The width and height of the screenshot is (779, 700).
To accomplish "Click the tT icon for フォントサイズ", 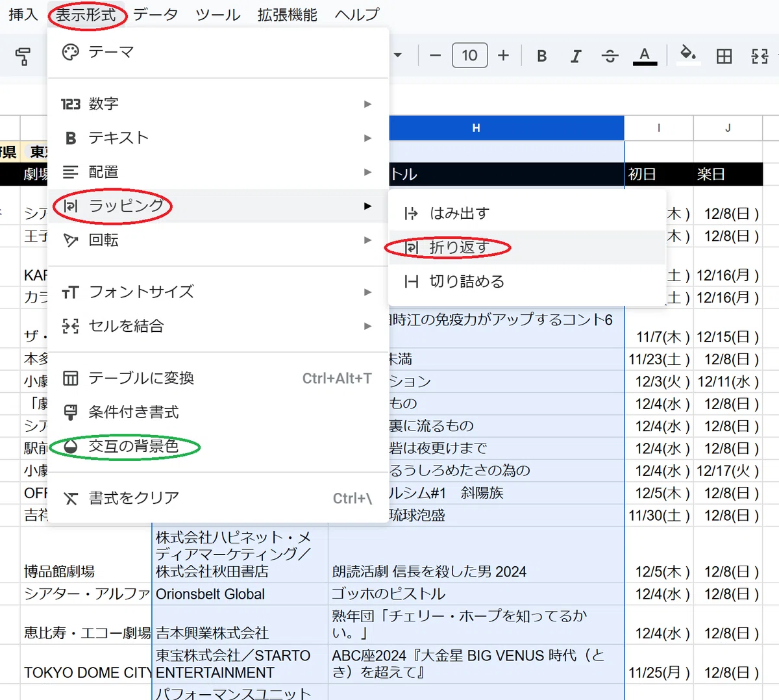I will click(x=70, y=292).
